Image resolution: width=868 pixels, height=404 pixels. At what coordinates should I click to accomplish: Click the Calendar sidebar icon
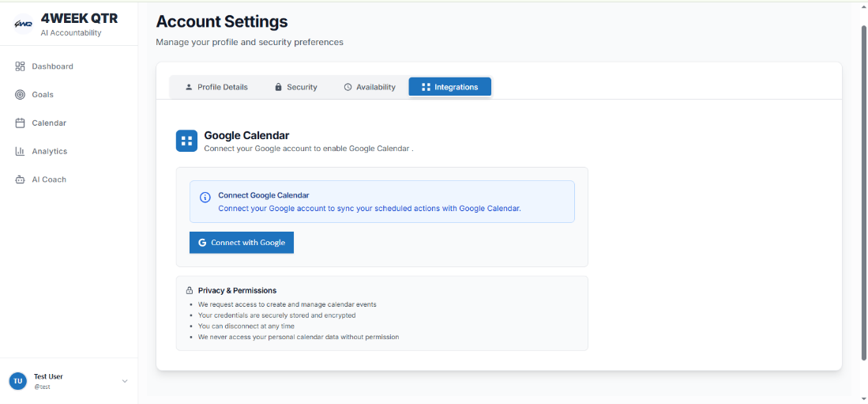click(20, 123)
